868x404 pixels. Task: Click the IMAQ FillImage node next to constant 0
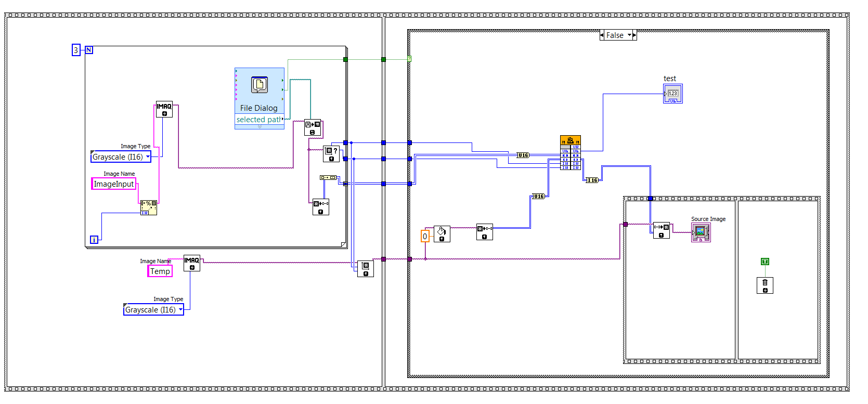[442, 234]
